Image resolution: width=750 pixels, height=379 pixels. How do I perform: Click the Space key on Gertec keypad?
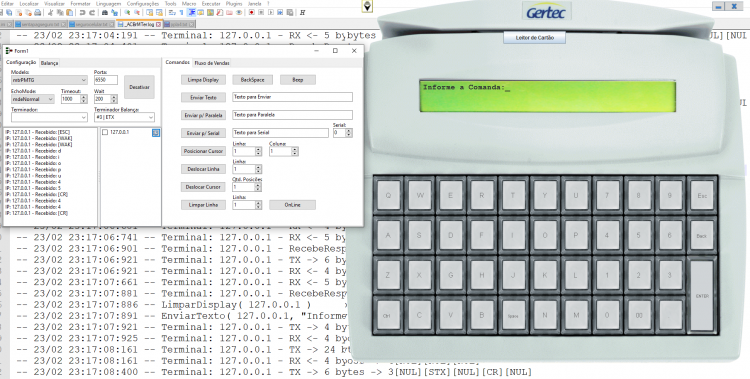tap(513, 316)
